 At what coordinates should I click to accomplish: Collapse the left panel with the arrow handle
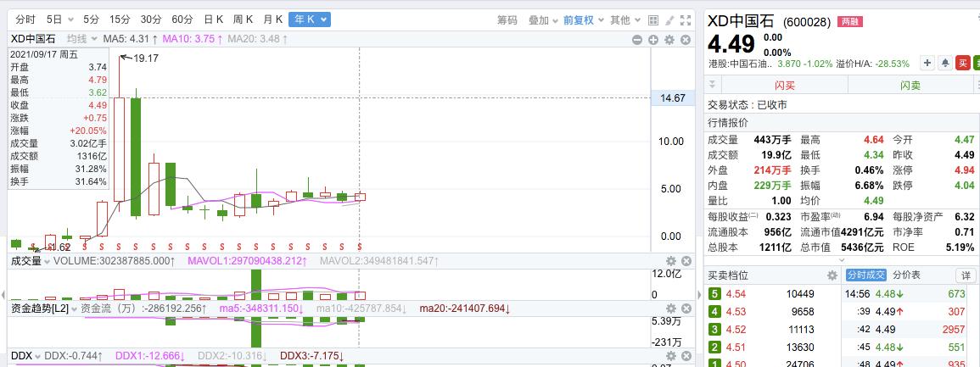tap(3, 294)
